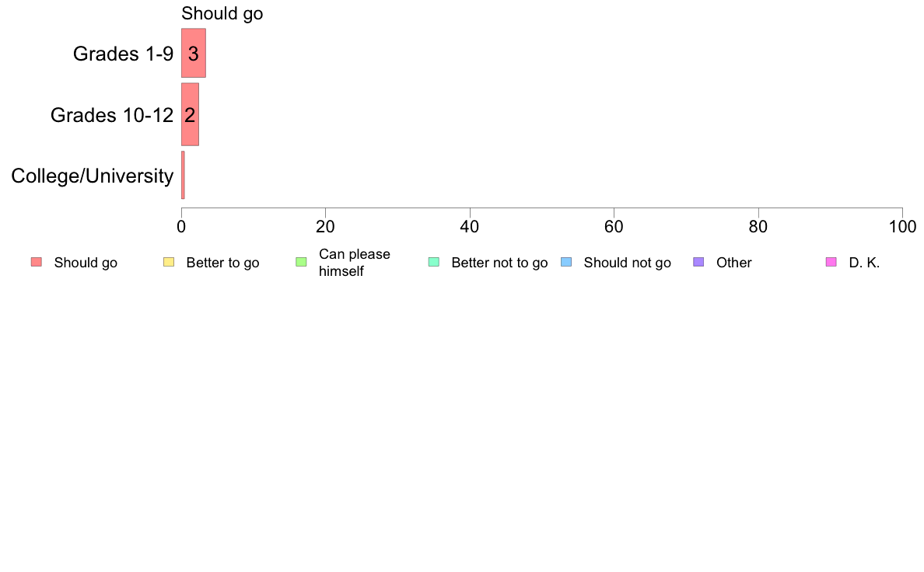Viewport: 924px width, 572px height.
Task: Select the Grades 1-9 bar
Action: (194, 53)
